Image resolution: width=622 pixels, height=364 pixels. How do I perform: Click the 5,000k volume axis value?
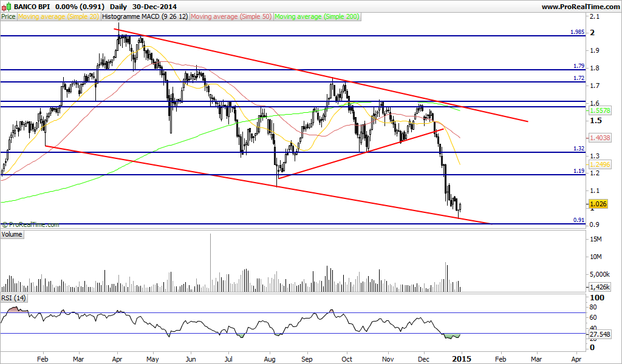(x=600, y=274)
